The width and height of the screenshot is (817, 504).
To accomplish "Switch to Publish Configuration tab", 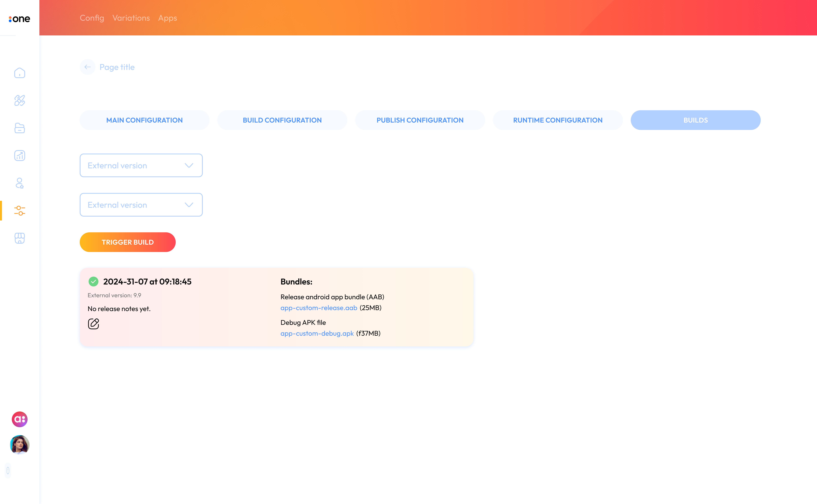I will coord(420,120).
